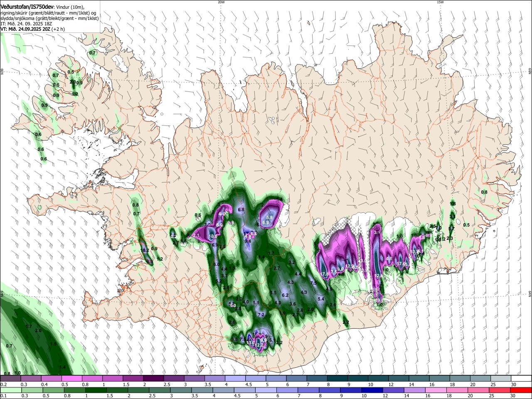Pick the coral red 25 swatch, lower legend row

pos(500,390)
